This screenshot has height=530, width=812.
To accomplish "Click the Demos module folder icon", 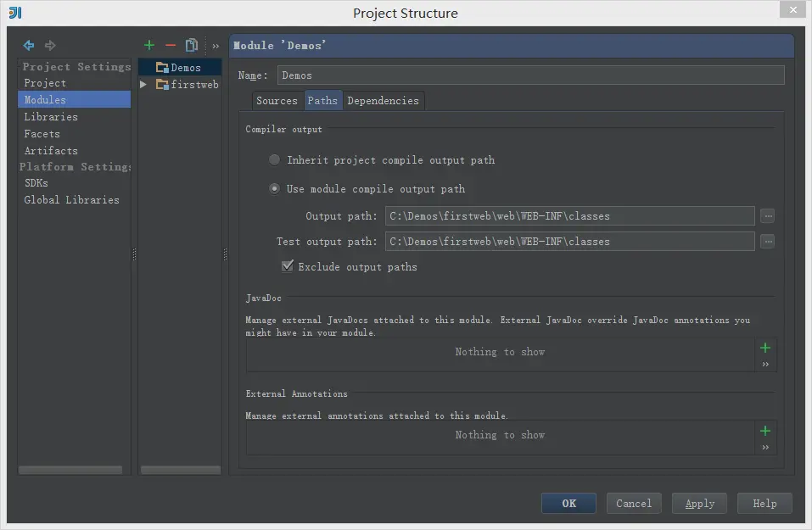I will [x=162, y=68].
